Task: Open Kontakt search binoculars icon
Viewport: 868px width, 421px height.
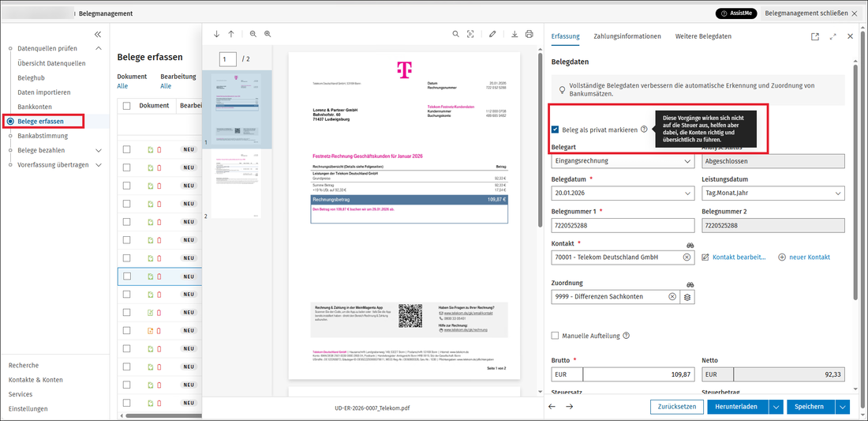Action: click(x=690, y=244)
